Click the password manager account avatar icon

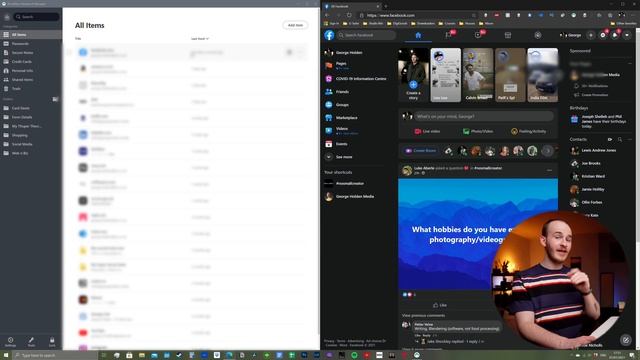7,17
